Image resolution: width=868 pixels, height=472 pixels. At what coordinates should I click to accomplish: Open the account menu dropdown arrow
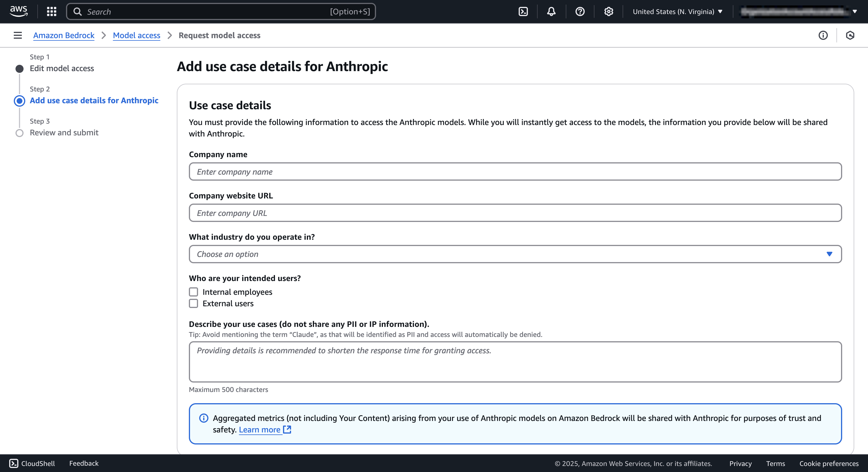tap(855, 11)
